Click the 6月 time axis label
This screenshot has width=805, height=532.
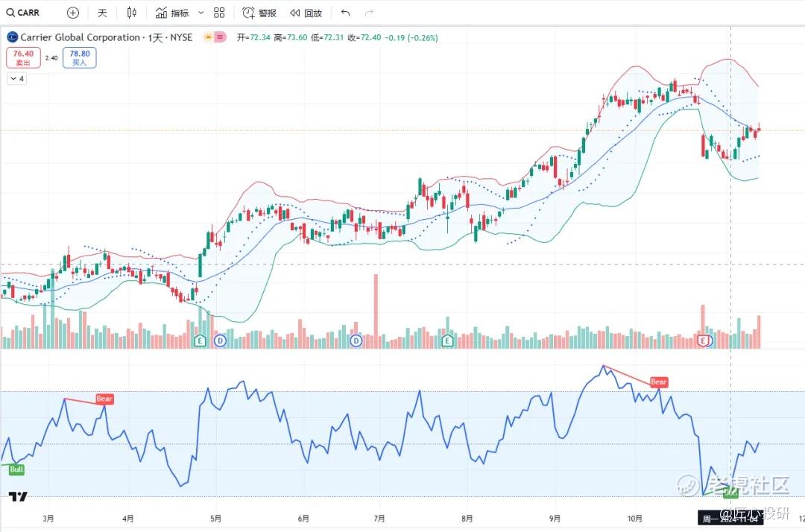point(303,519)
